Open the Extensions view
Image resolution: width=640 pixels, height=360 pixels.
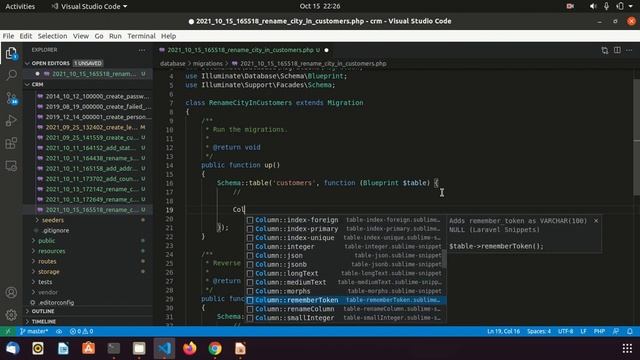tap(11, 143)
